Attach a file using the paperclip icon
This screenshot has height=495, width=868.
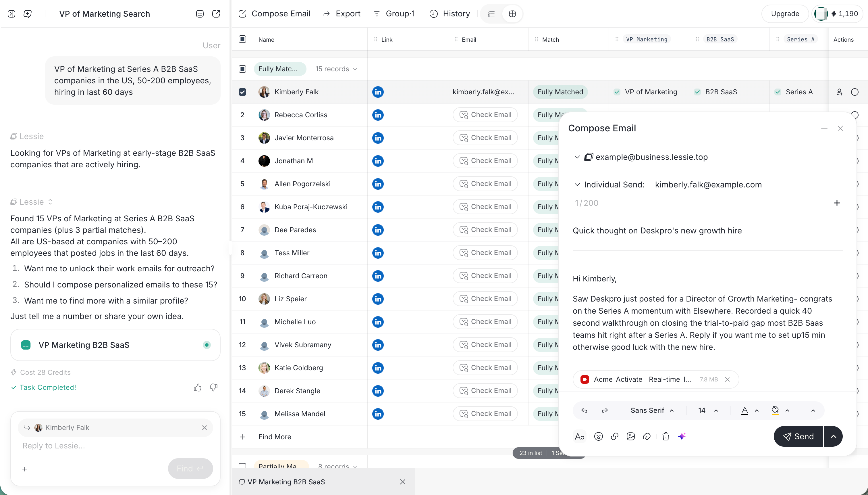(647, 436)
